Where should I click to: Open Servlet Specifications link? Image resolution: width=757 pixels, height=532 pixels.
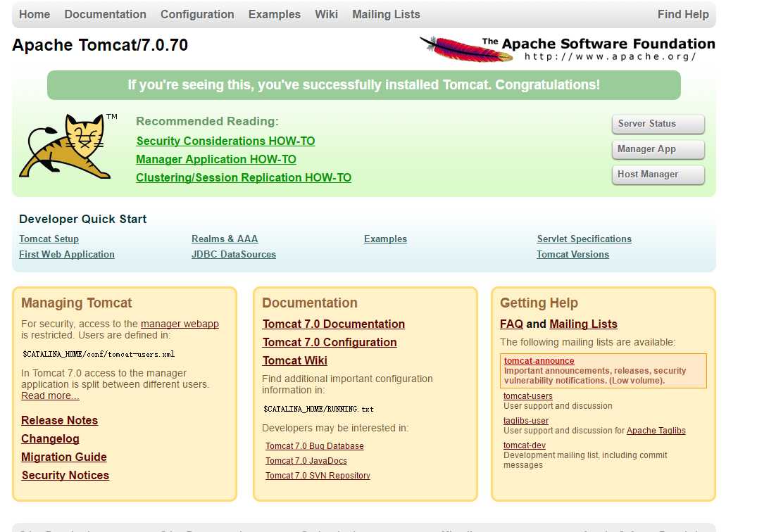tap(584, 239)
